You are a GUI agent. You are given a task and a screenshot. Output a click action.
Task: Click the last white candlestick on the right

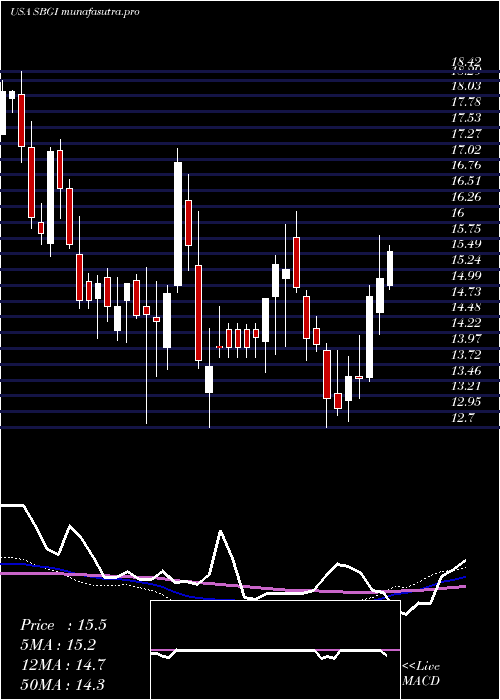pyautogui.click(x=390, y=269)
